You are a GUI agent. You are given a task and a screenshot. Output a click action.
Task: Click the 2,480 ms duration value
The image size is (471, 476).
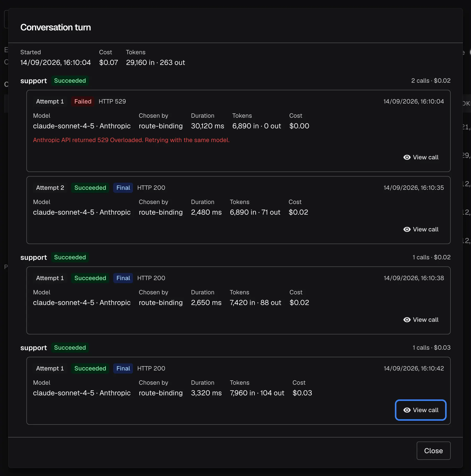click(x=206, y=212)
